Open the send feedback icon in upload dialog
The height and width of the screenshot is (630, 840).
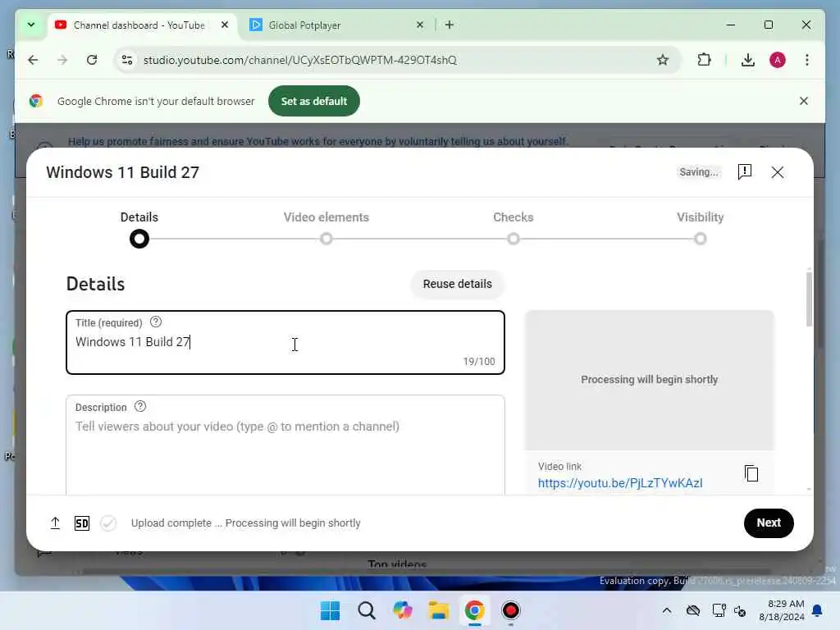[x=745, y=172]
